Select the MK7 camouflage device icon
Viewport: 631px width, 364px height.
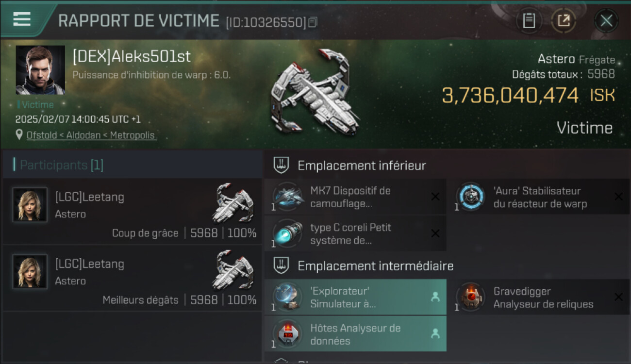[288, 197]
